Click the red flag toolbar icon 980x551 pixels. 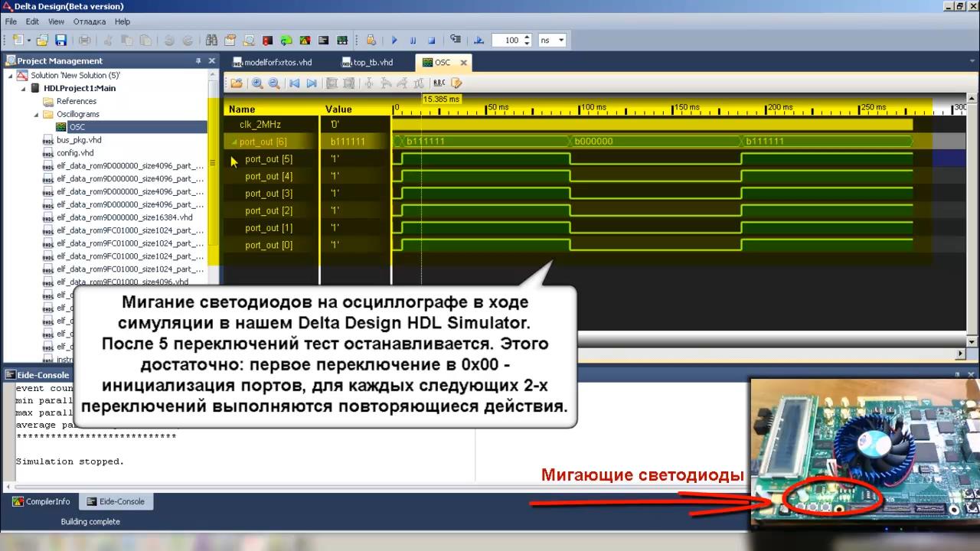coord(267,40)
